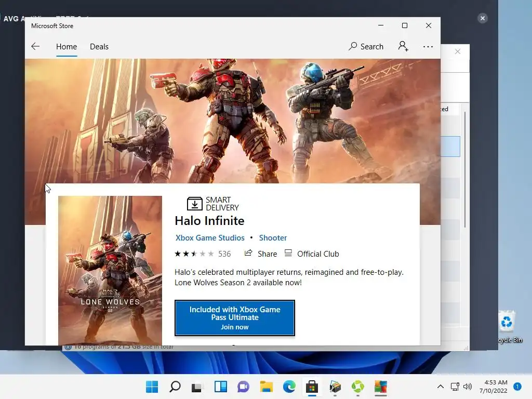Close the AVG window with round X
Viewport: 532px width, 399px height.
(483, 18)
